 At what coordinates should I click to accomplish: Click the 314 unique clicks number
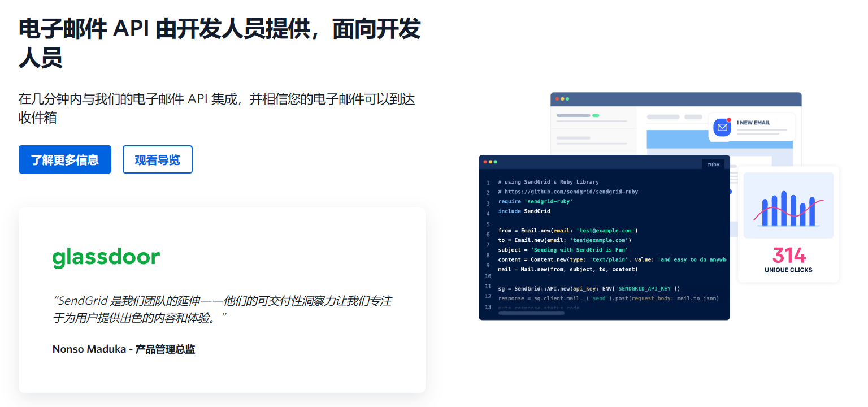[x=789, y=256]
